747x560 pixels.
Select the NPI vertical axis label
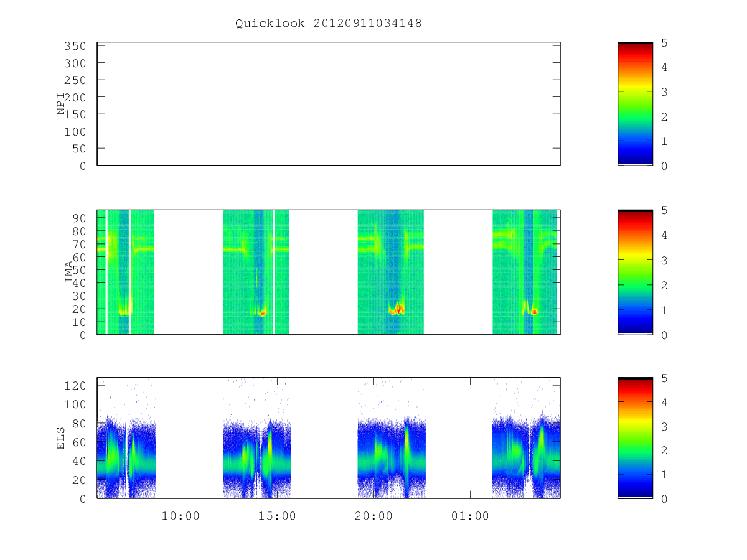click(61, 104)
